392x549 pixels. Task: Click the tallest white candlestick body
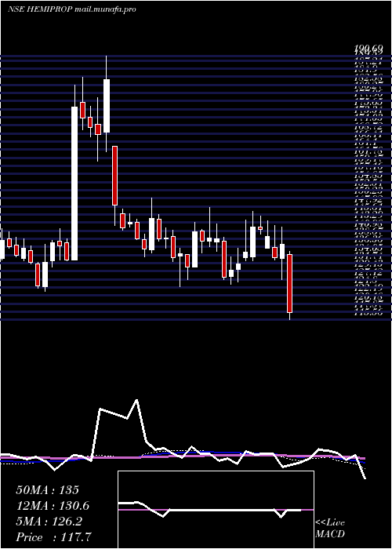point(74,184)
